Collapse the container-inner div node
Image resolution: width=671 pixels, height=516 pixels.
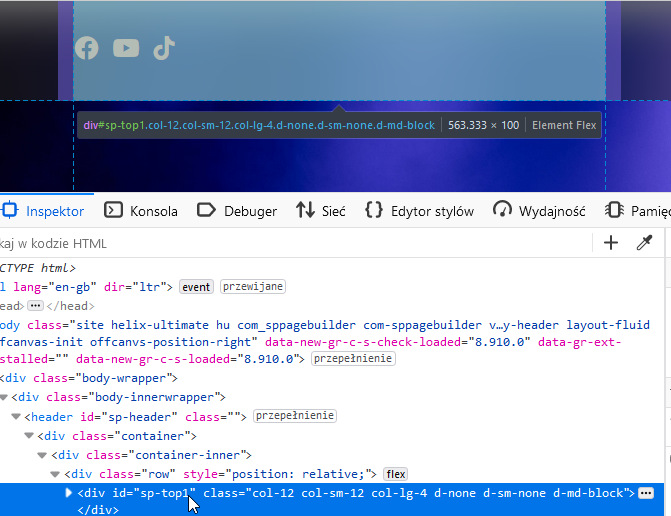click(x=43, y=455)
